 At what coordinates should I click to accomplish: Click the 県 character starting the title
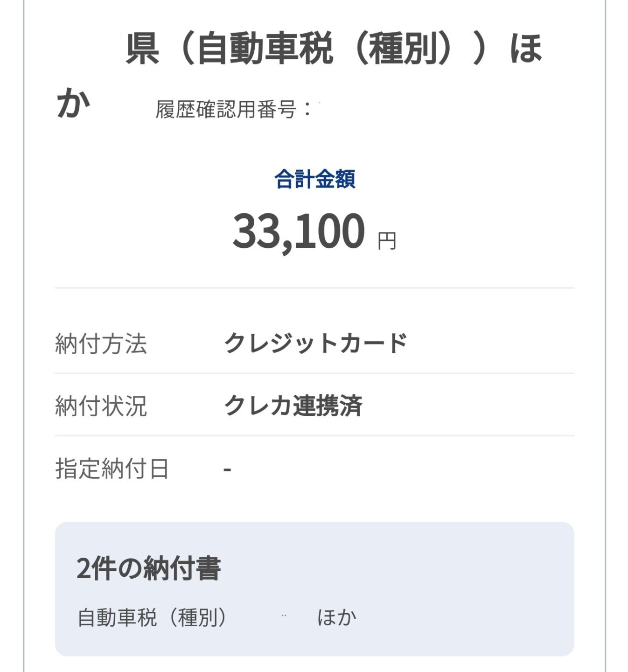tap(143, 49)
